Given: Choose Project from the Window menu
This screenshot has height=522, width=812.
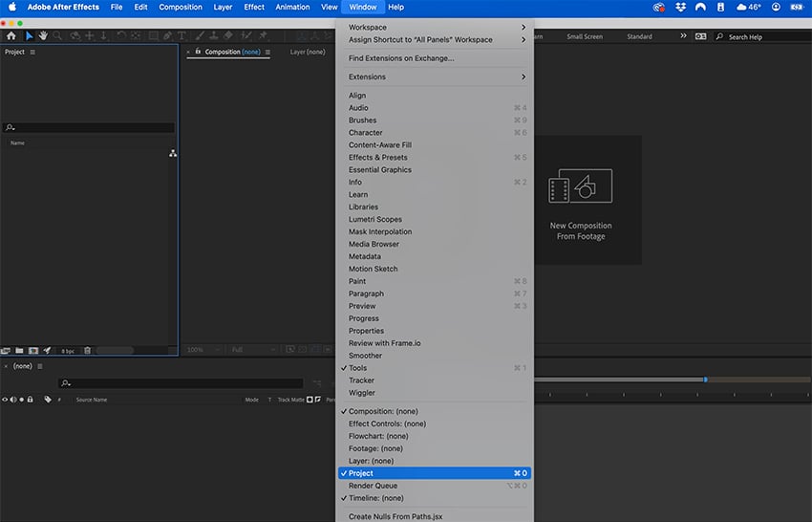Looking at the screenshot, I should [434, 473].
